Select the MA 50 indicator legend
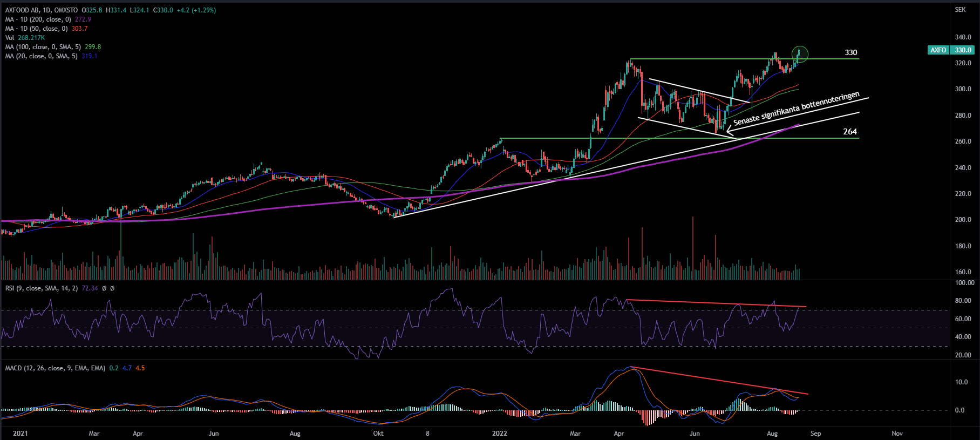The image size is (980, 440). (x=36, y=29)
